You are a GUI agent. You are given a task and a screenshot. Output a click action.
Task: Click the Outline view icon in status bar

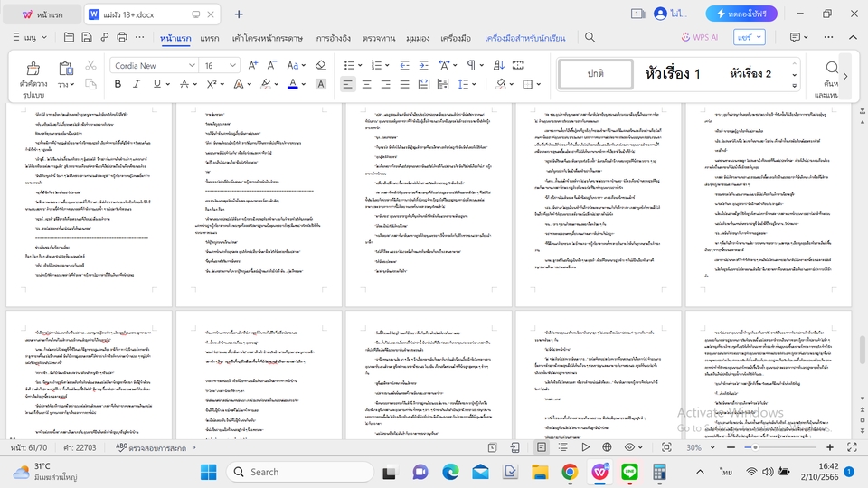point(563,447)
